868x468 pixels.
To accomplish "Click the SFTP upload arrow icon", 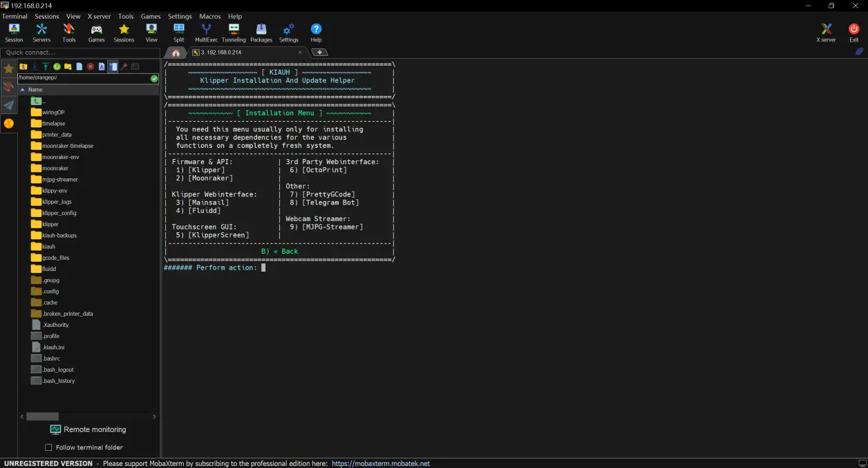I will [46, 66].
